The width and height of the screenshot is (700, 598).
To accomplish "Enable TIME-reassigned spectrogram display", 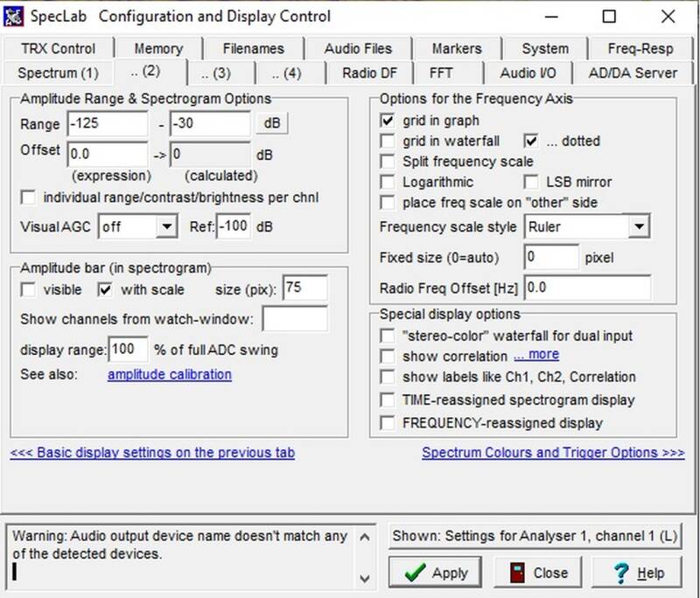I will pos(387,400).
